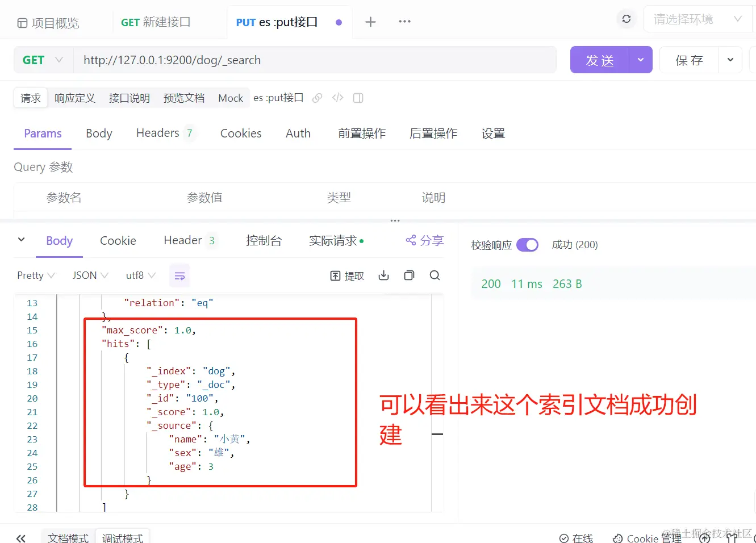Switch to the Mock tab
This screenshot has width=756, height=543.
coord(231,98)
